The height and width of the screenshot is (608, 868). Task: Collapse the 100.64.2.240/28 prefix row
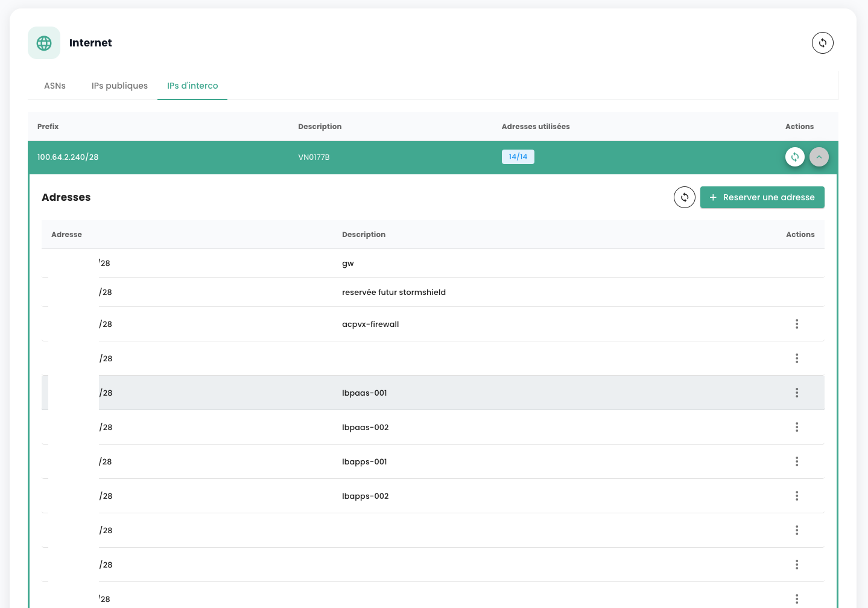click(819, 157)
